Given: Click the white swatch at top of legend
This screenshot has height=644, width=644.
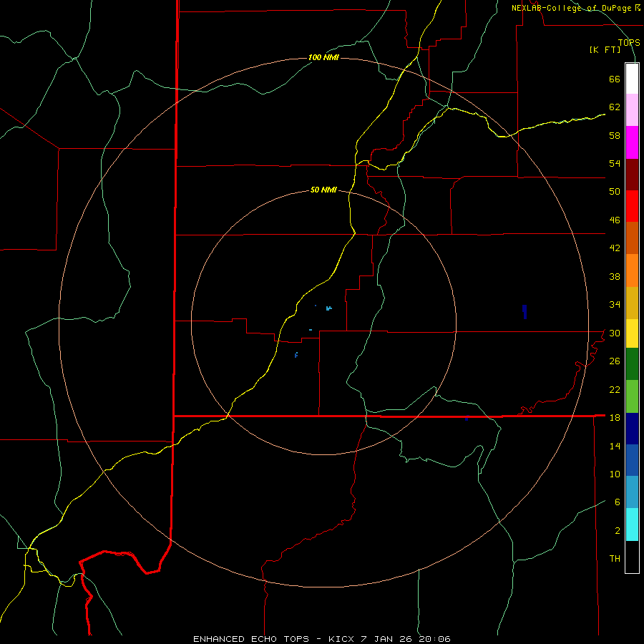Looking at the screenshot, I should 632,79.
